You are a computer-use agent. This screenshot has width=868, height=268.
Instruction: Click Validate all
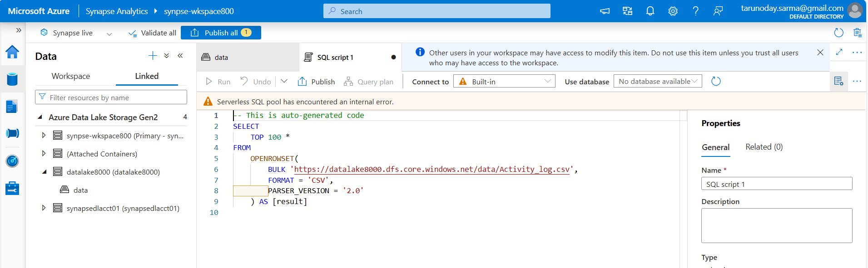coord(152,33)
